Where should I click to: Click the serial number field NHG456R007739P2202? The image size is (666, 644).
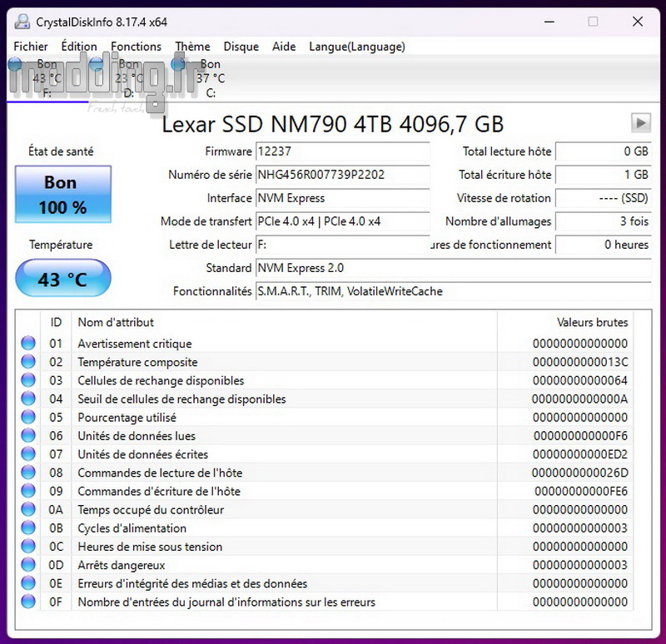tap(342, 175)
